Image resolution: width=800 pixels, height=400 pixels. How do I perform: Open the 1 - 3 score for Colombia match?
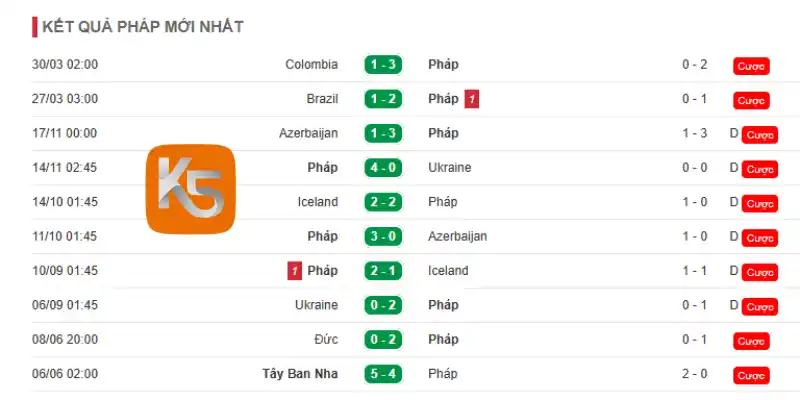(383, 65)
